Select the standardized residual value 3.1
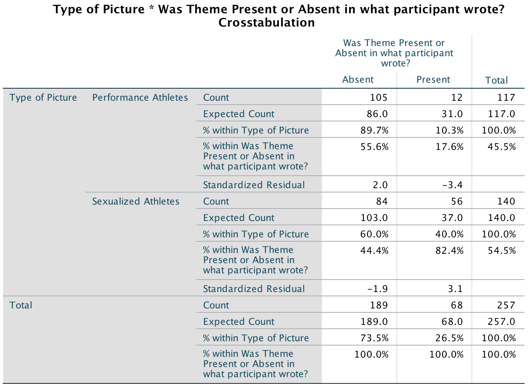The height and width of the screenshot is (392, 532). (455, 289)
